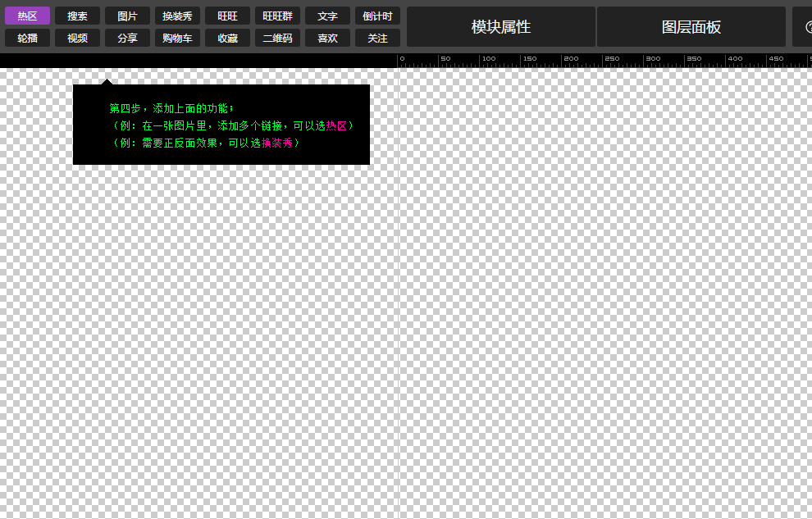
Task: Click the pink 热区 word in tooltip
Action: tap(336, 125)
